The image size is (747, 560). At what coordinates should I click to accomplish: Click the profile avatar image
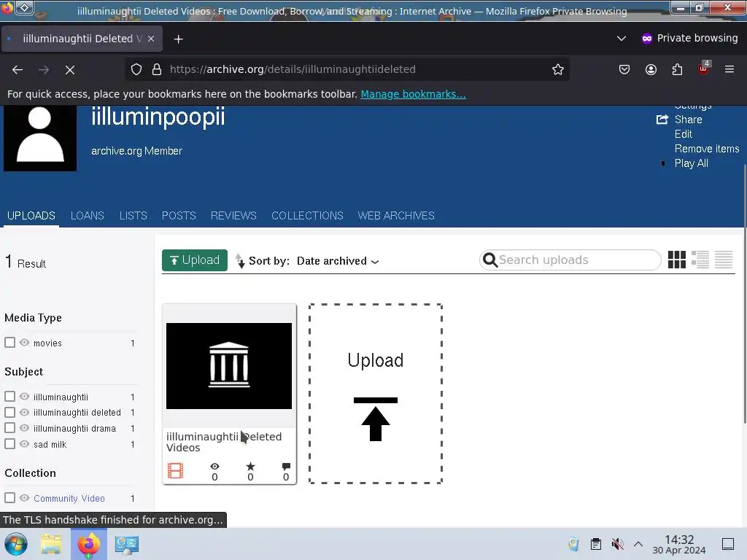point(40,138)
